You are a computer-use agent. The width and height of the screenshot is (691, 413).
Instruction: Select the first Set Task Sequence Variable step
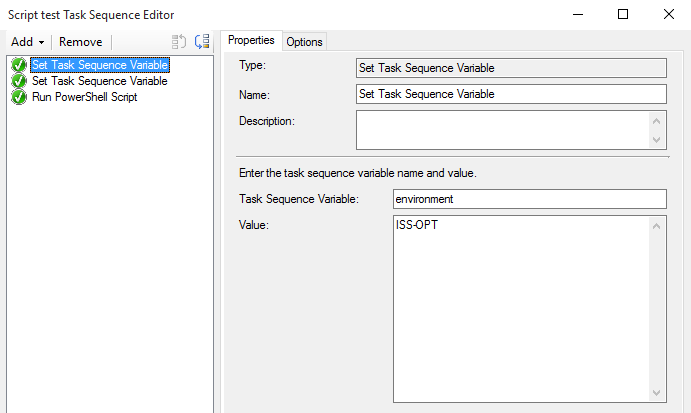(x=100, y=65)
